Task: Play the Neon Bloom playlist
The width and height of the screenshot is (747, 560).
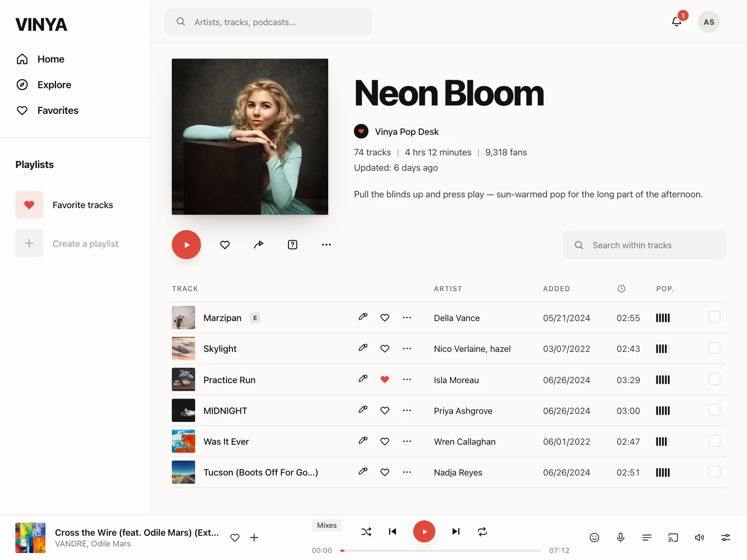Action: coord(186,245)
